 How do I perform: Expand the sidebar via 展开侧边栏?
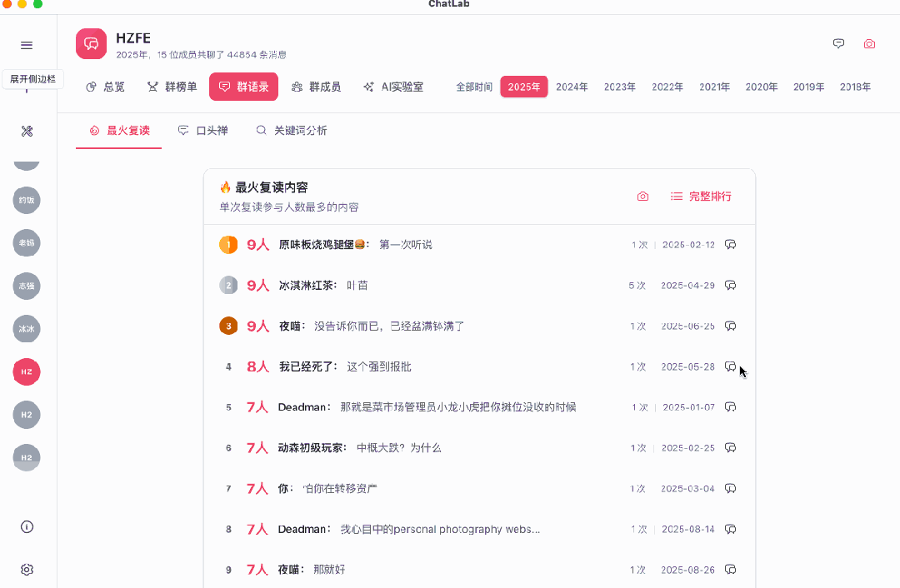[x=32, y=78]
